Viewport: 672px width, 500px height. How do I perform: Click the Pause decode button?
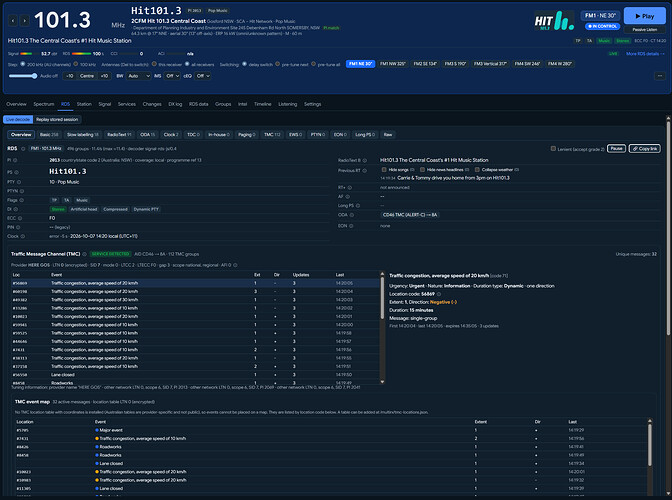tap(616, 149)
